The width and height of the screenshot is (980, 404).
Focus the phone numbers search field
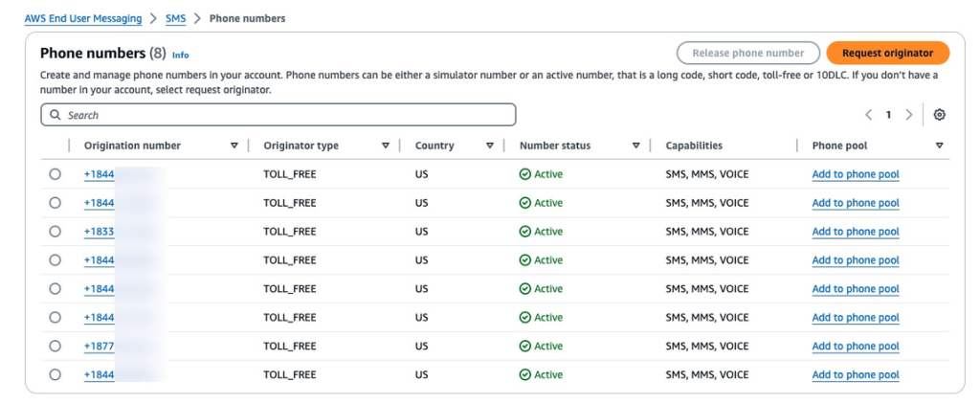(278, 115)
